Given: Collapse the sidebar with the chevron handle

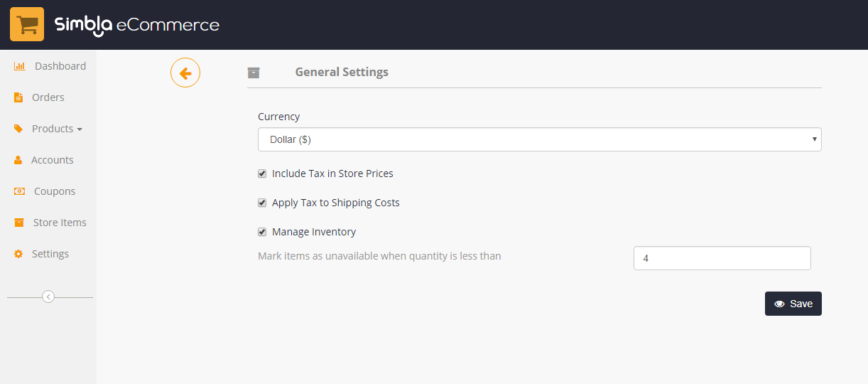Looking at the screenshot, I should coord(48,297).
